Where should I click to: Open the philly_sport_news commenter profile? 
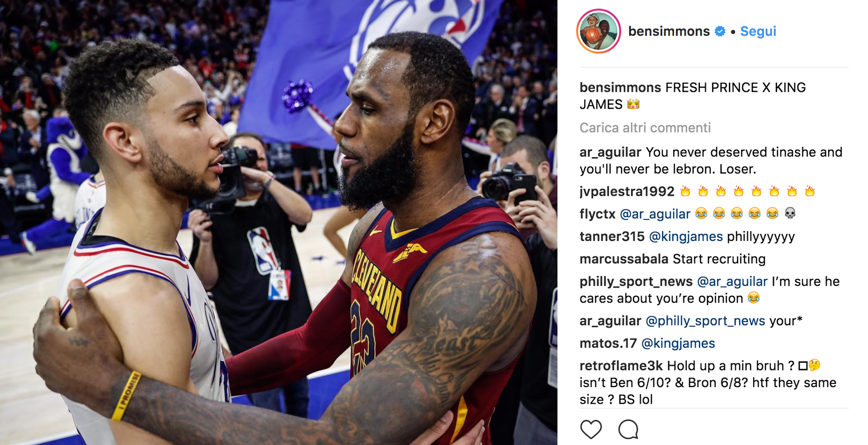636,282
